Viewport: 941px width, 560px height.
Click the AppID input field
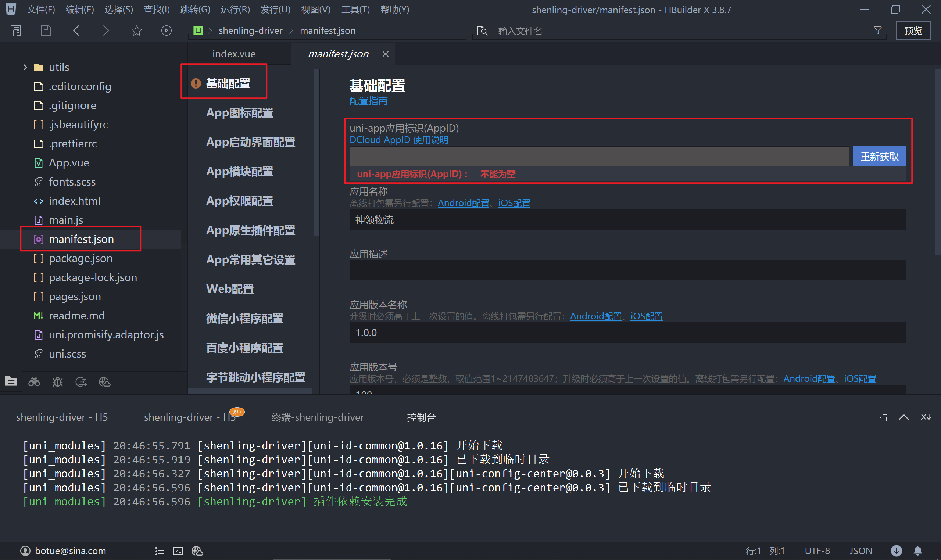[599, 156]
